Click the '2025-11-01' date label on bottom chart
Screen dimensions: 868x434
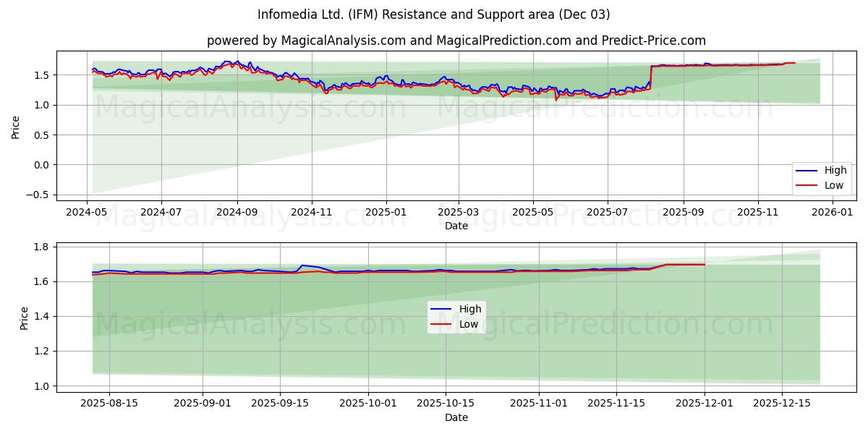click(539, 404)
